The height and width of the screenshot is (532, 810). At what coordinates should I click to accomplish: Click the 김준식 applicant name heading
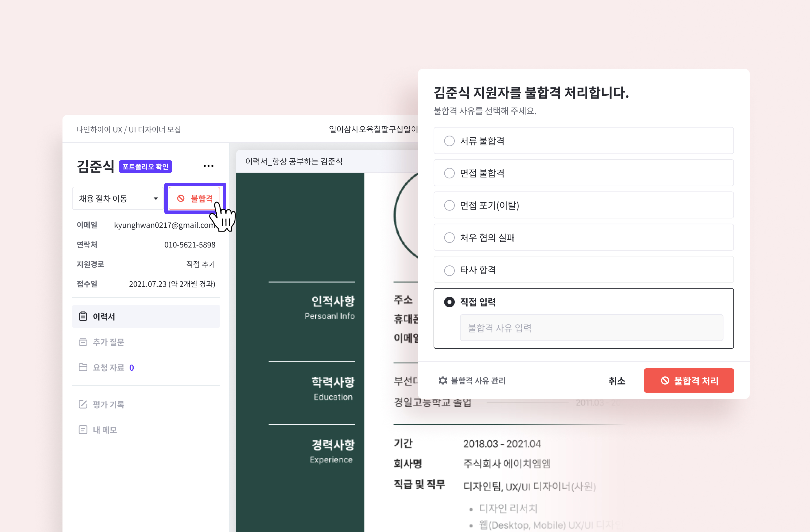tap(96, 166)
